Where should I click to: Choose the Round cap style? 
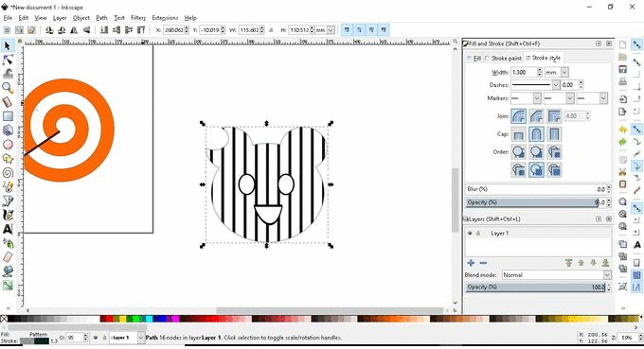point(536,134)
